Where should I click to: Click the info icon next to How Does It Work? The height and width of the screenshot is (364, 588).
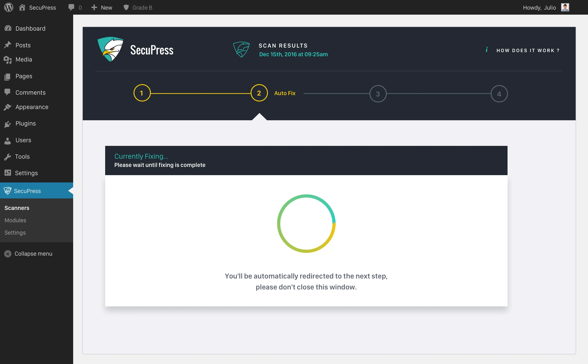point(487,50)
